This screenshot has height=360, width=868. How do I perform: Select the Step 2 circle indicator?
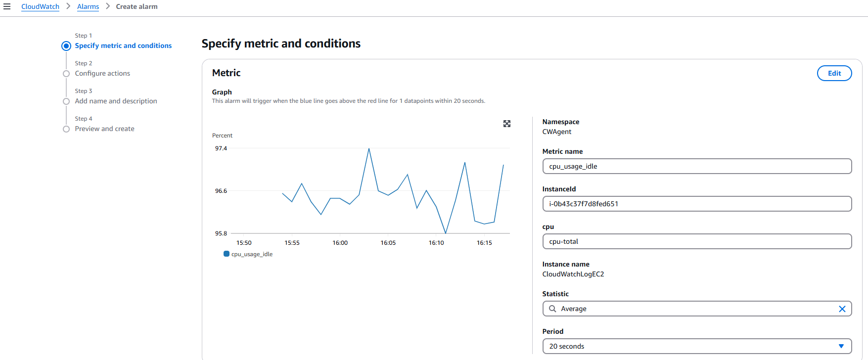(66, 74)
